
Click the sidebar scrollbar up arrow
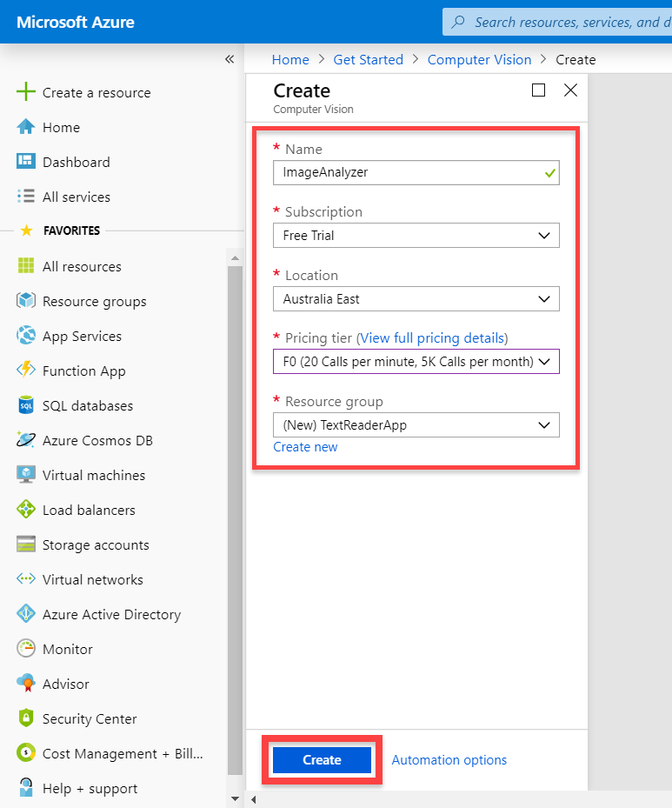pyautogui.click(x=236, y=257)
